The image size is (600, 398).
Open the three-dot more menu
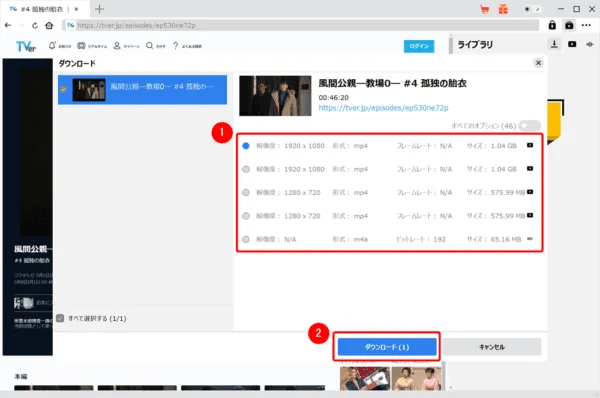click(586, 25)
